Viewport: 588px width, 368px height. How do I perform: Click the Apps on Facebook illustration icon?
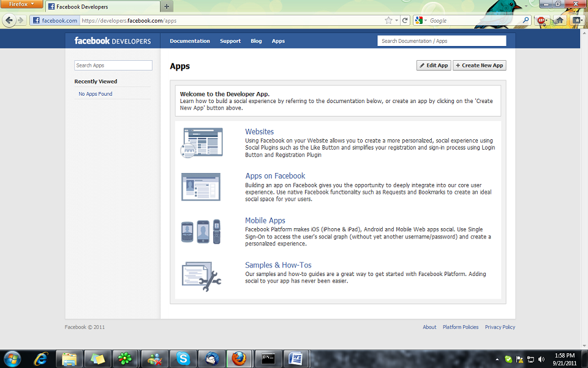(202, 187)
